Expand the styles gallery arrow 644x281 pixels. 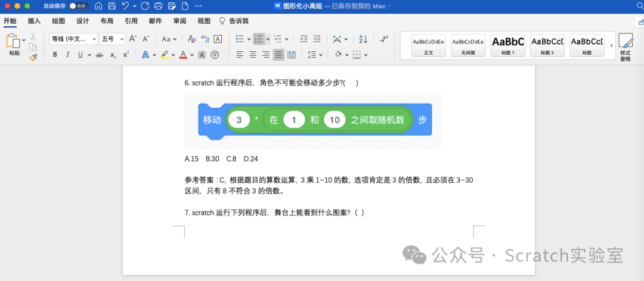[611, 45]
